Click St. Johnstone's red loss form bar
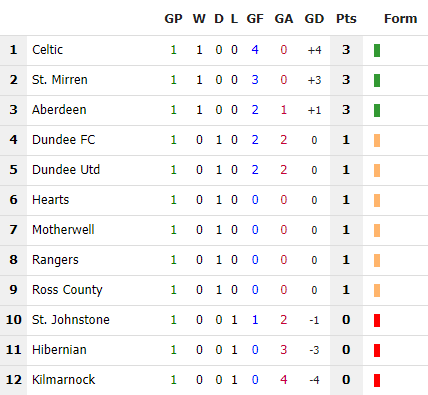 click(377, 320)
